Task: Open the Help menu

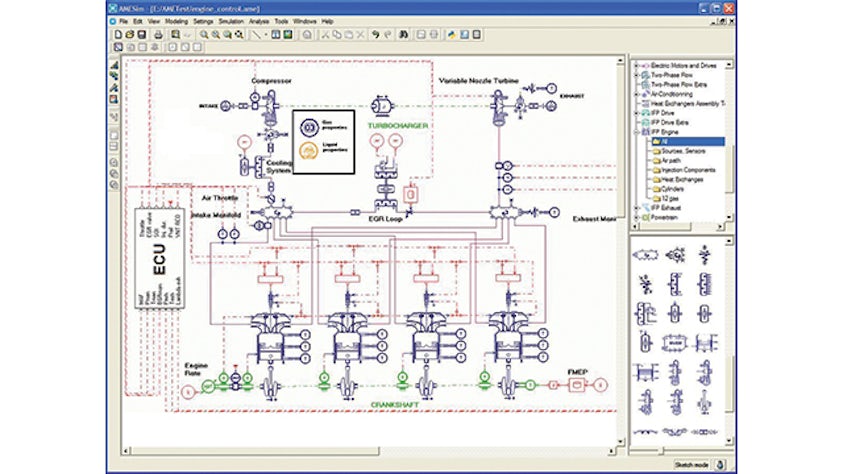Action: [327, 21]
